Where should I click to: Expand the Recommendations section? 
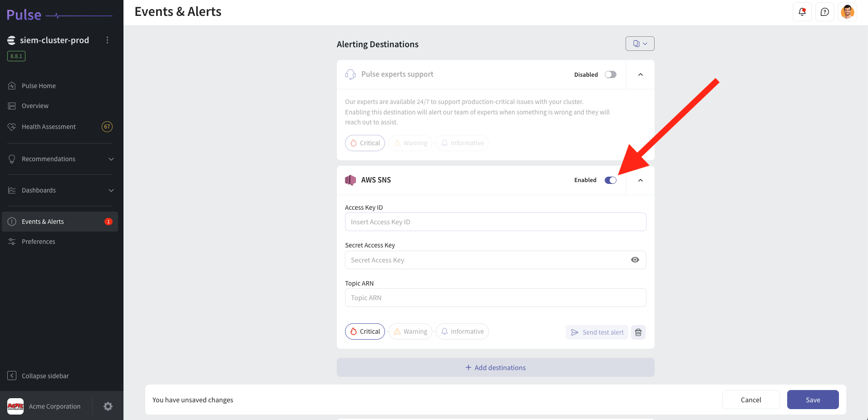111,159
